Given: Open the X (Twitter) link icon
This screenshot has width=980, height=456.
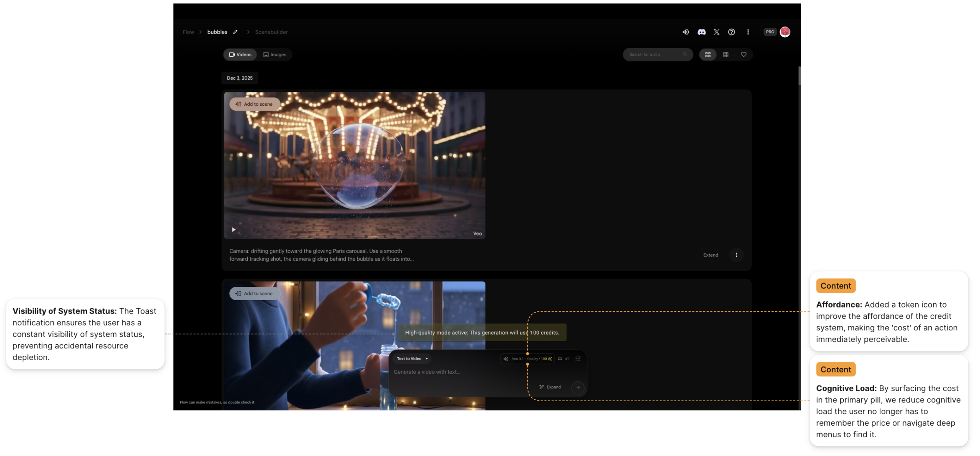Looking at the screenshot, I should 716,32.
